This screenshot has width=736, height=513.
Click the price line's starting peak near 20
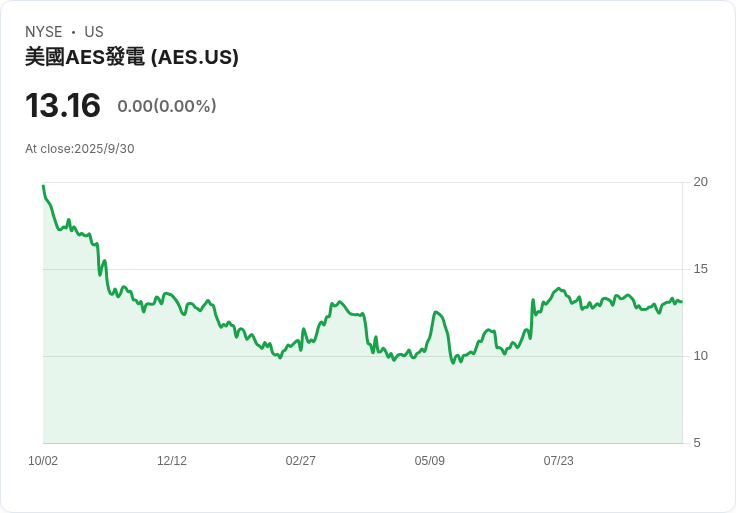(43, 186)
